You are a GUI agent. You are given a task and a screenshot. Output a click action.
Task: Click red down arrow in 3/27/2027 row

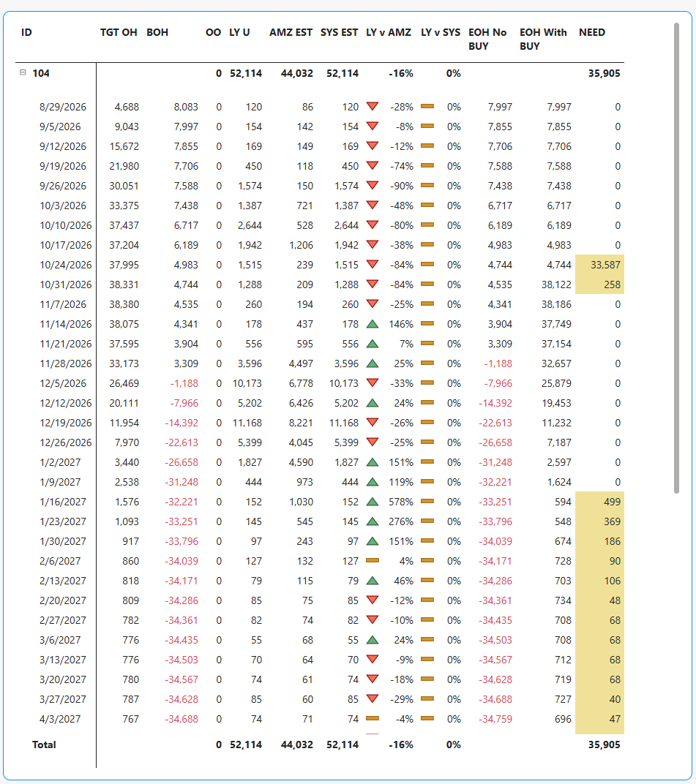pyautogui.click(x=373, y=698)
